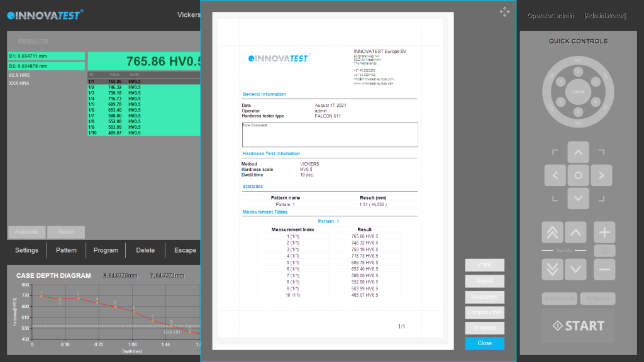This screenshot has height=362, width=644.
Task: Select result row 1/2 746.32
Action: [144, 87]
